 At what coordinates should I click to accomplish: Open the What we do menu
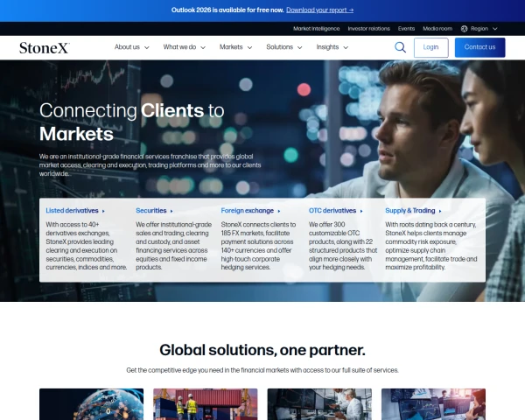coord(179,47)
